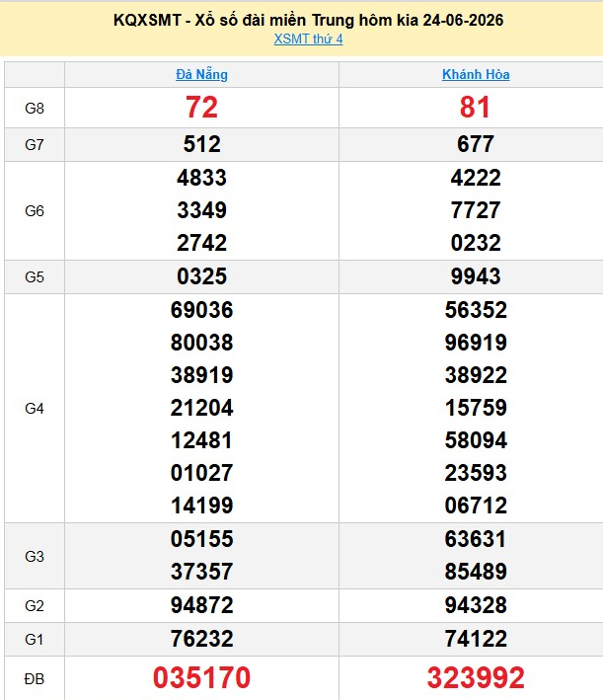Click G2 number 94328
This screenshot has height=700, width=603.
tap(476, 605)
